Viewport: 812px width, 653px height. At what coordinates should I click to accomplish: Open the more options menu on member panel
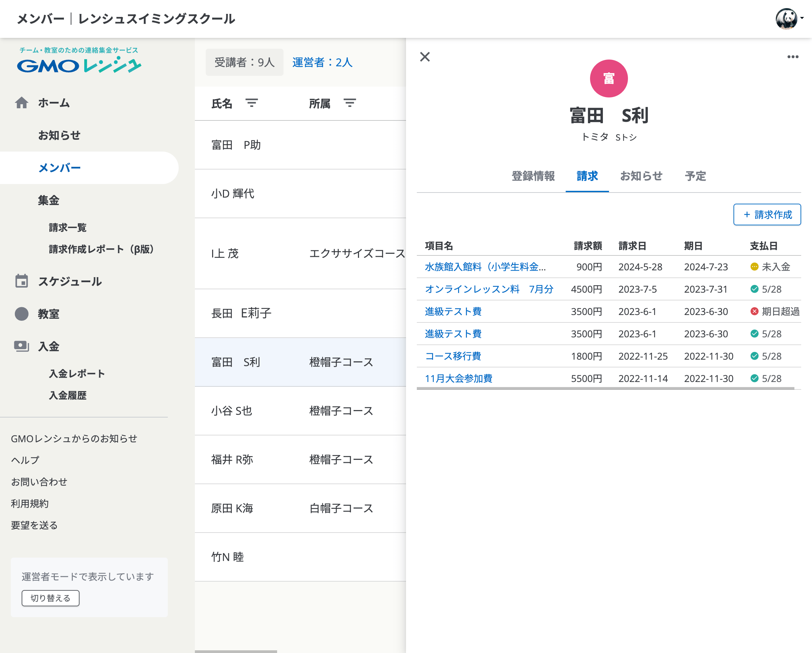pyautogui.click(x=793, y=57)
